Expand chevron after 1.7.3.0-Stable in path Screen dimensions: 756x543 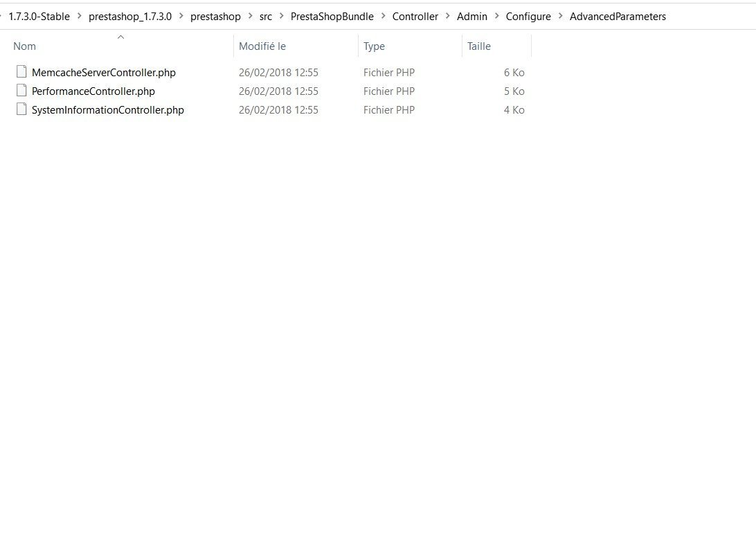click(80, 16)
